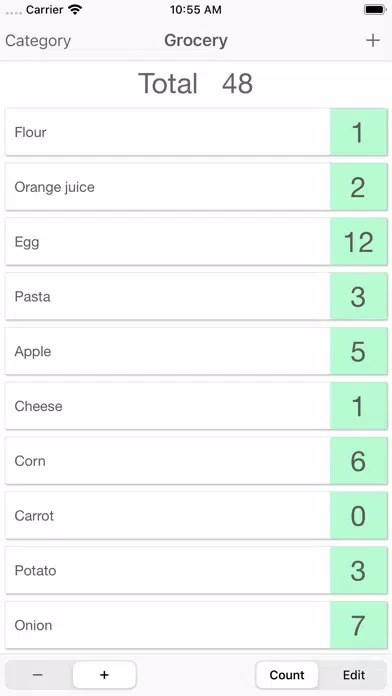Tap Pasta's green count square
This screenshot has height=696, width=392.
click(x=359, y=296)
